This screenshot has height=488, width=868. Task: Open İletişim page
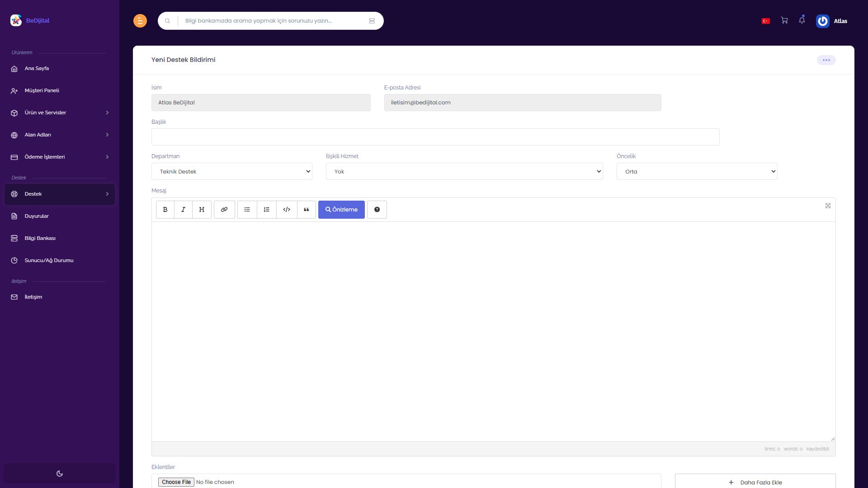tap(60, 297)
